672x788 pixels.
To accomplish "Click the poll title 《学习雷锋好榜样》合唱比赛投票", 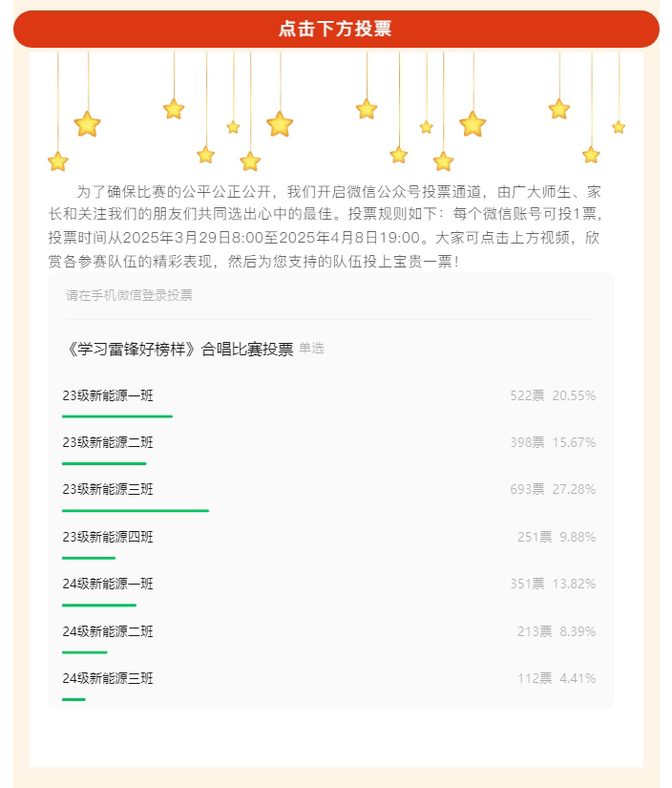I will [x=178, y=349].
